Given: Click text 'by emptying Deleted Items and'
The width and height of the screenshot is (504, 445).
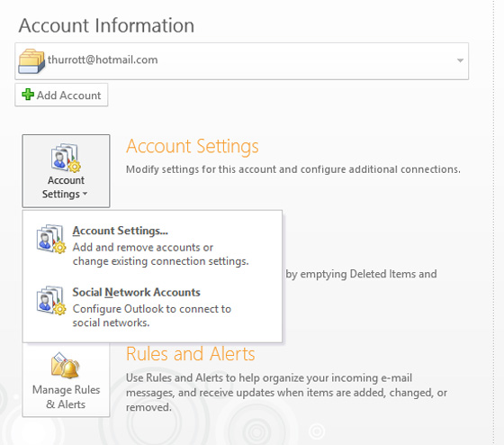Looking at the screenshot, I should (x=361, y=274).
